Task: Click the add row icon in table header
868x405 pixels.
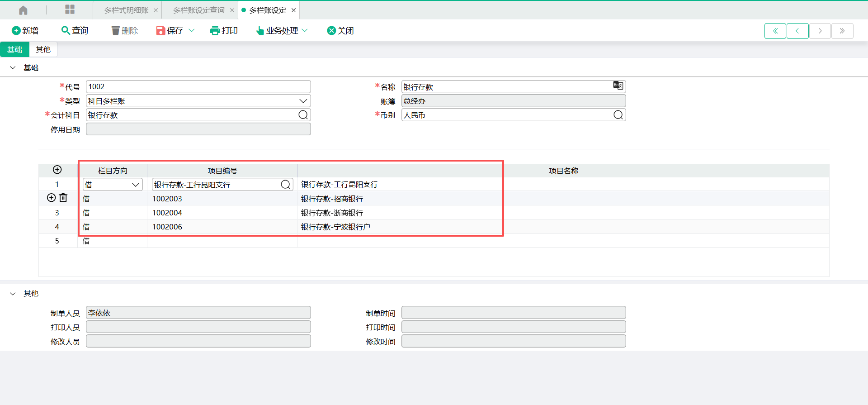Action: [57, 170]
